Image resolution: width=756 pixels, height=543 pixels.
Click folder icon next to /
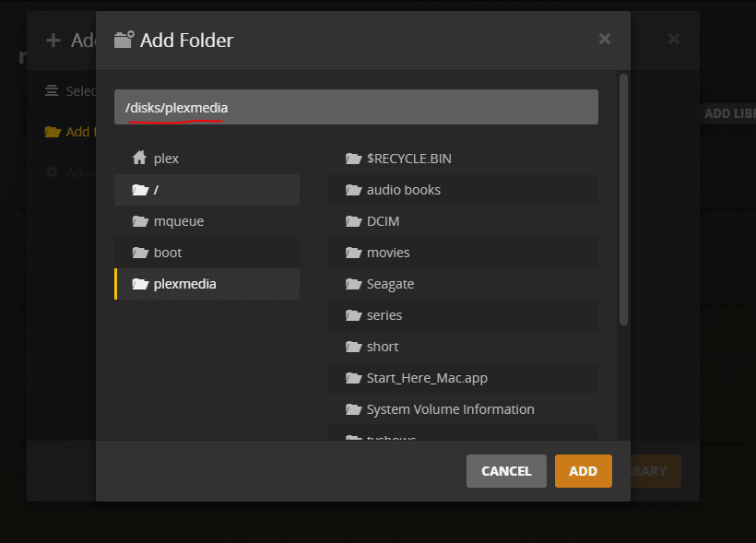tap(140, 190)
